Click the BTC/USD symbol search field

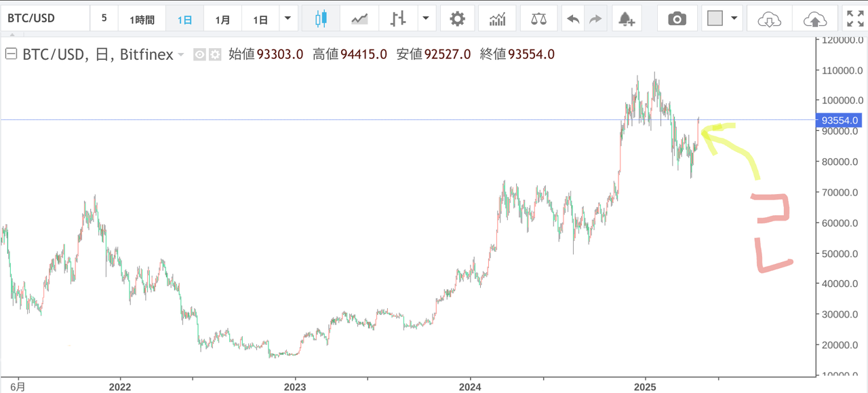click(x=45, y=19)
